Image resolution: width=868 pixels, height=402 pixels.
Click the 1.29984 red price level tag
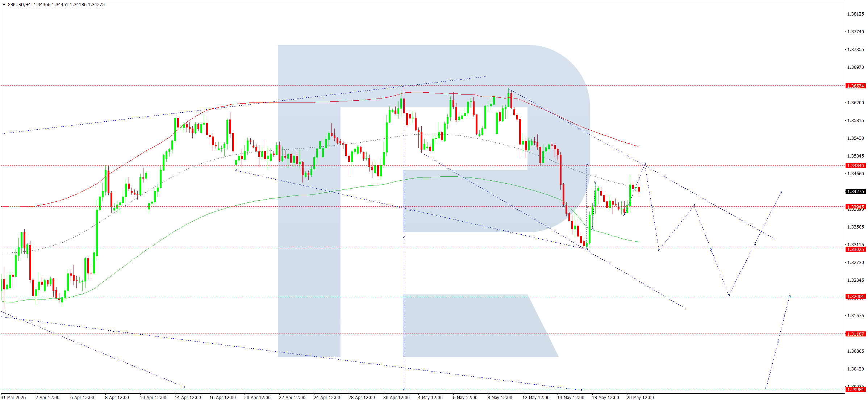point(855,389)
